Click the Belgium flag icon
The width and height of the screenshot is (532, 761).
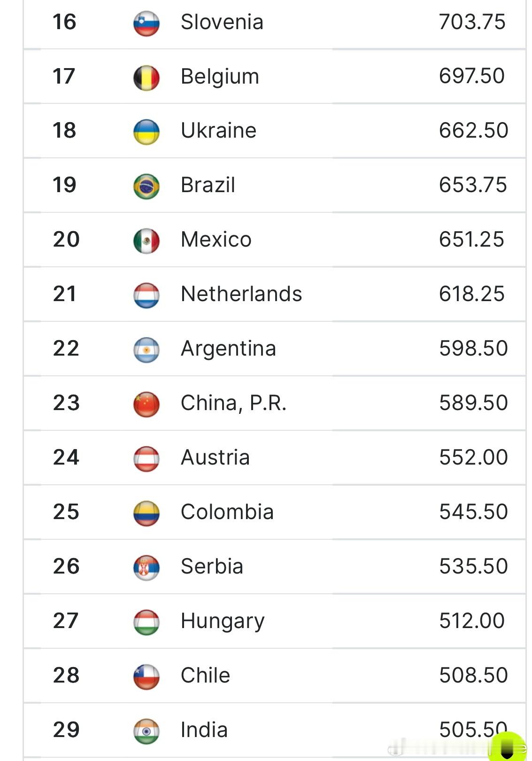pos(146,78)
